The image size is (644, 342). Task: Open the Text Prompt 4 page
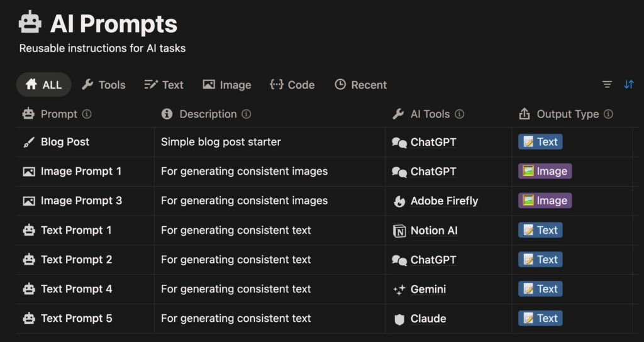pos(76,289)
